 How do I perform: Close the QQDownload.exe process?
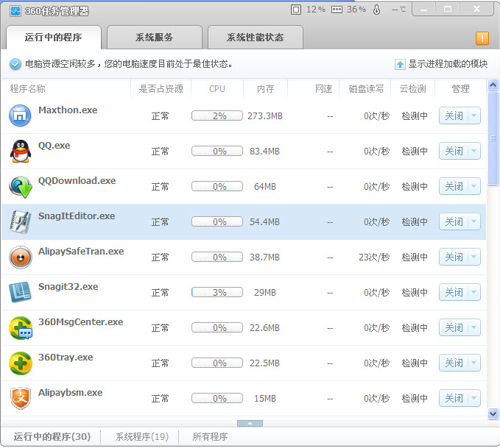coord(454,186)
